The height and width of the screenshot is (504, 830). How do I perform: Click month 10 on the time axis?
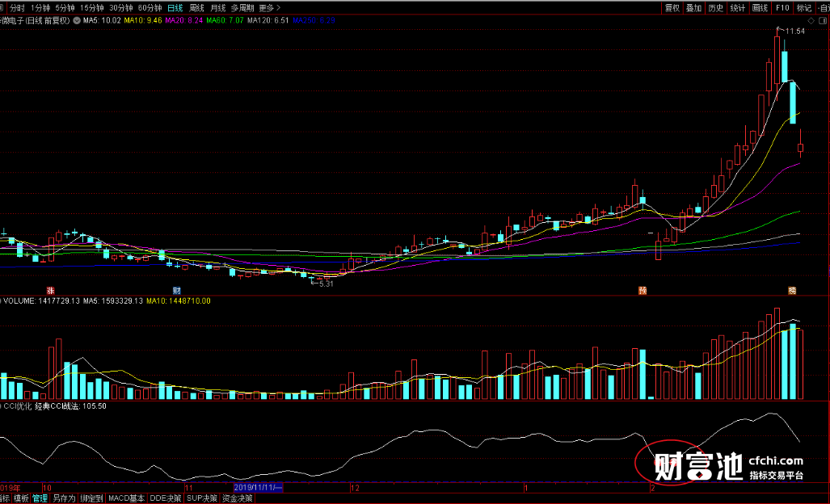[x=47, y=488]
